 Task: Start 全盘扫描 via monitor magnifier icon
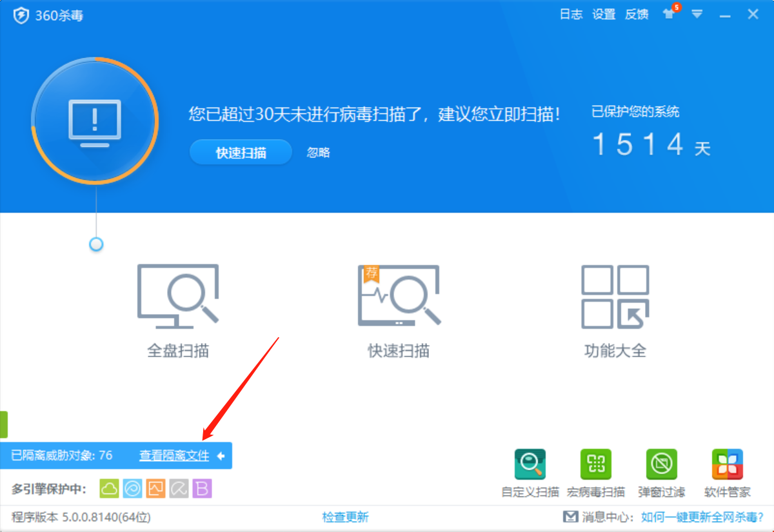tap(178, 296)
